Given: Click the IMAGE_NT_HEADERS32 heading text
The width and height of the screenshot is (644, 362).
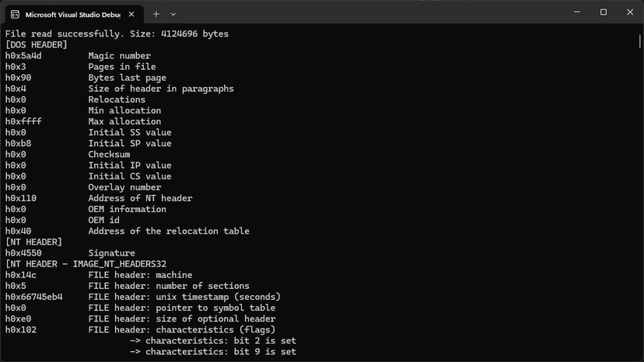Looking at the screenshot, I should coord(120,264).
